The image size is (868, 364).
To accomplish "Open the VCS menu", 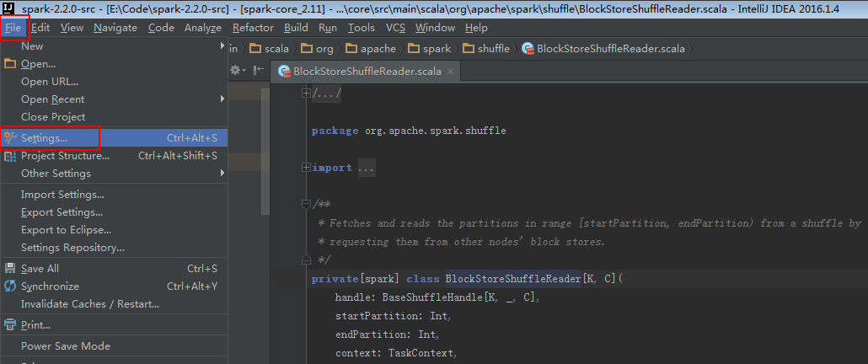I will coord(395,28).
